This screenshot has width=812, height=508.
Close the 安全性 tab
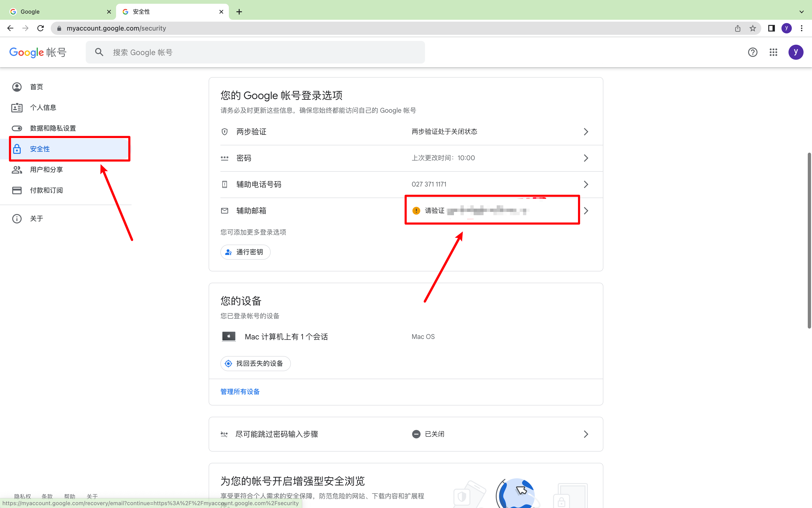tap(221, 12)
